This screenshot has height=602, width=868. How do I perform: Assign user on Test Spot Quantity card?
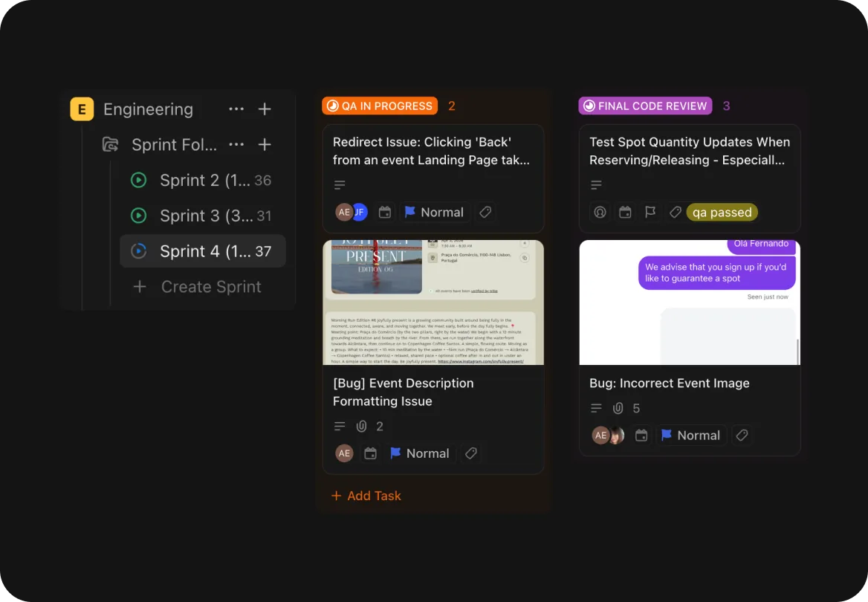click(x=600, y=212)
